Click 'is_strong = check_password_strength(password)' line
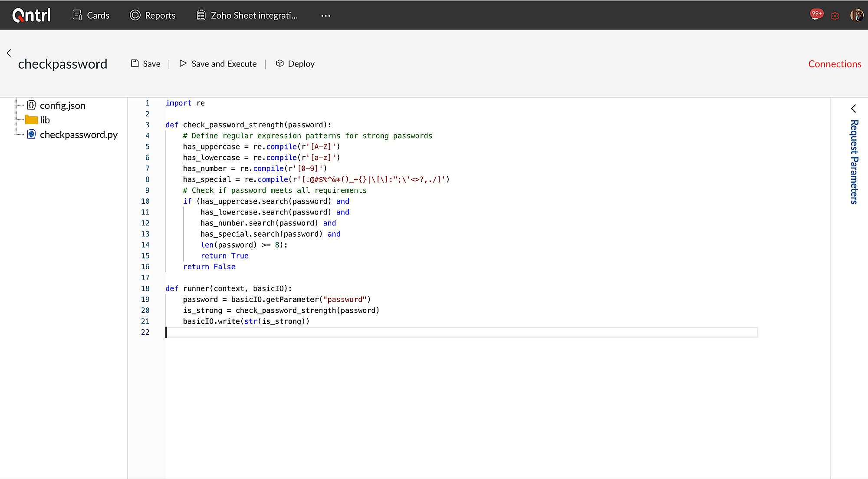Viewport: 868px width, 479px height. tap(281, 311)
